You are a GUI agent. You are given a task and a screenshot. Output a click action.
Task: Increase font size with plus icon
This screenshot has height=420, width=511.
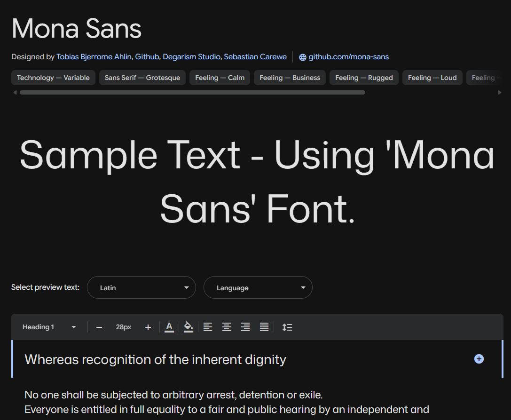[x=148, y=327]
